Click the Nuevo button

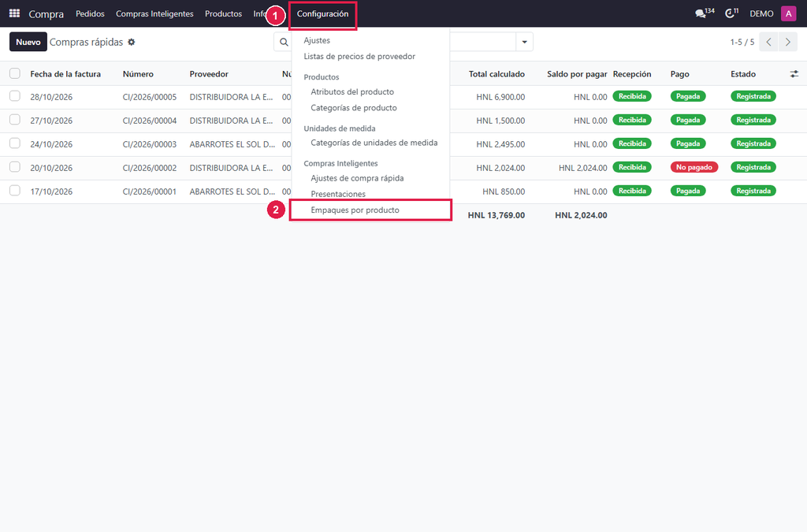click(28, 43)
